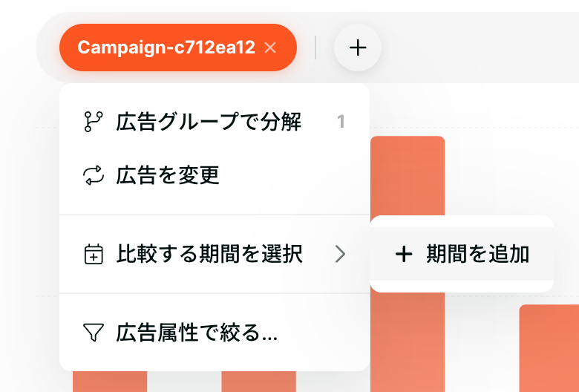This screenshot has width=579, height=392.
Task: Click the plus icon before 期間を追加
Action: click(x=404, y=254)
